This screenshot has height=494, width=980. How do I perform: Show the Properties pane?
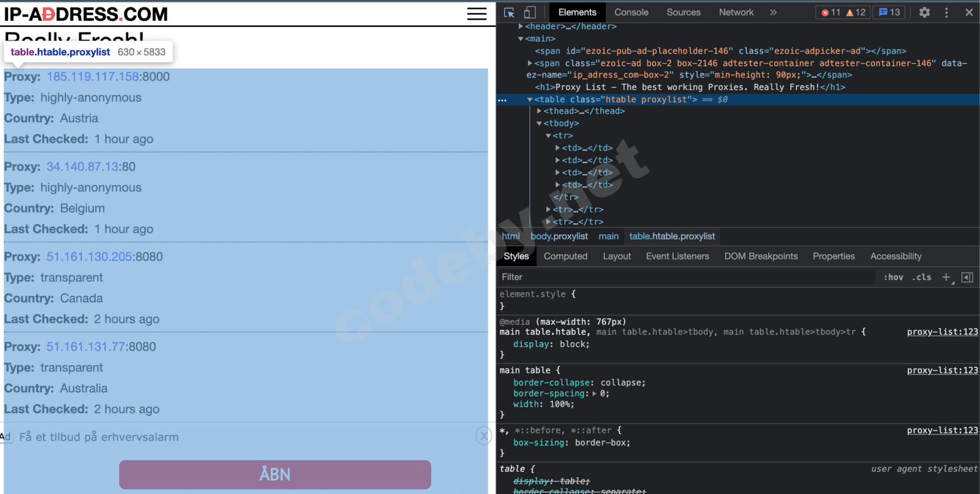pyautogui.click(x=834, y=256)
